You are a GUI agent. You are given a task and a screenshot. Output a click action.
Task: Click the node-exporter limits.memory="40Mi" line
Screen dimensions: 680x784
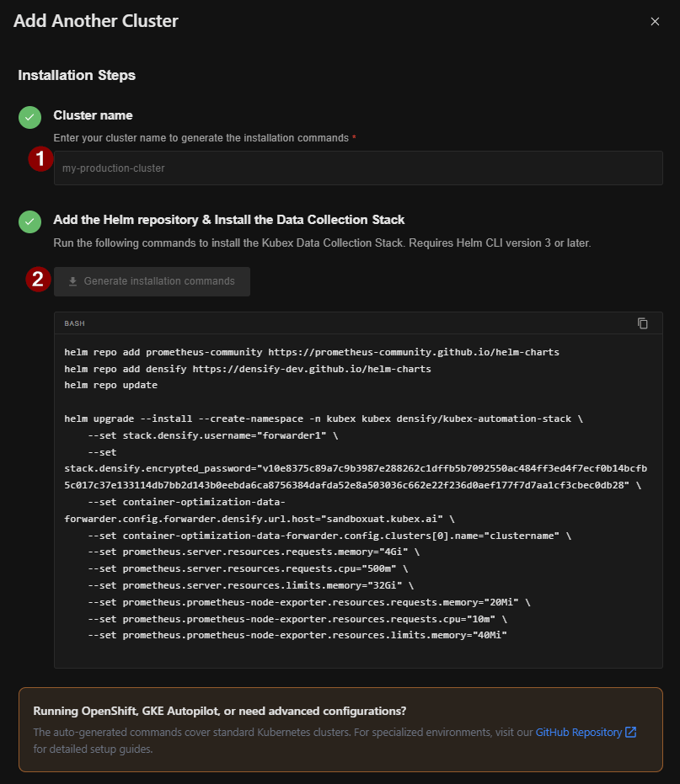297,636
